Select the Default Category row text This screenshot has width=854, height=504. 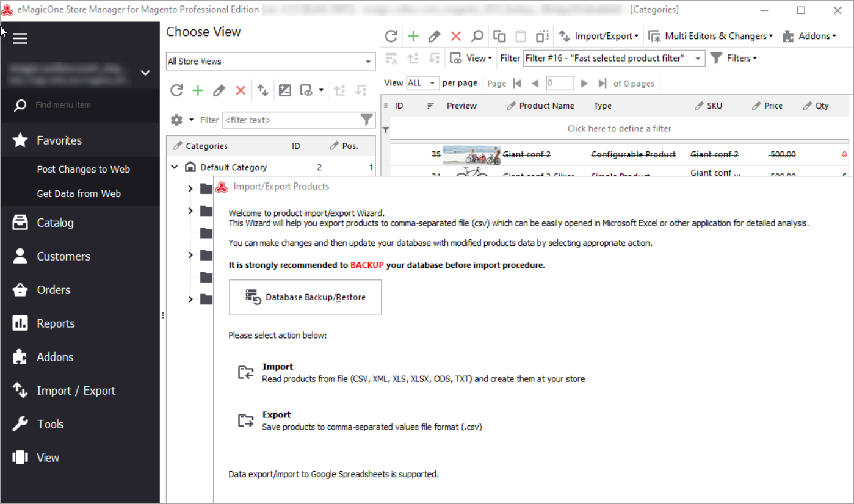233,167
